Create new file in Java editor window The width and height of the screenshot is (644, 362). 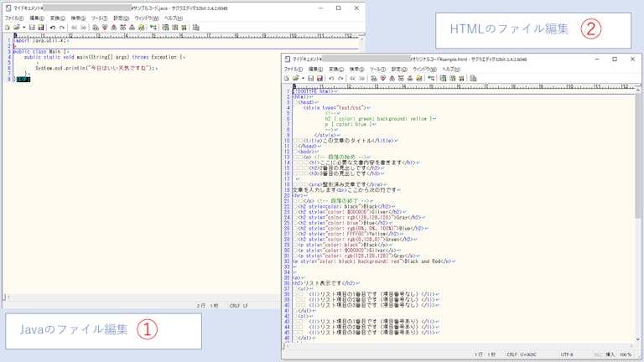[7, 28]
